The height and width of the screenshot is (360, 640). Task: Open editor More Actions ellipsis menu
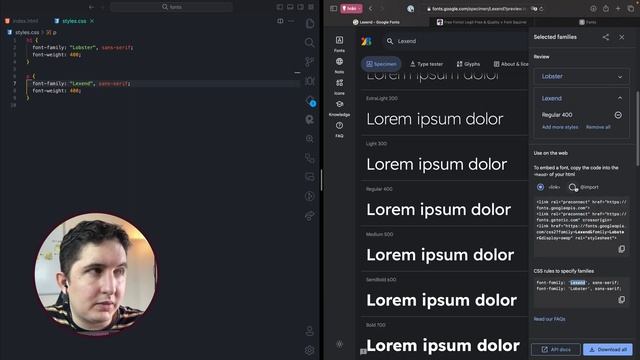coord(291,21)
